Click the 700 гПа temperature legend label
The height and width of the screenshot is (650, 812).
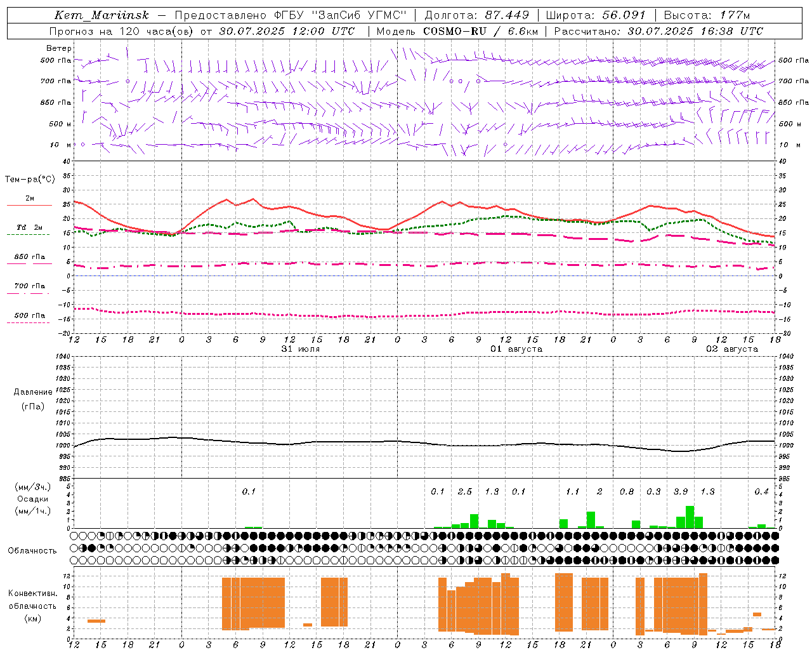coord(30,286)
